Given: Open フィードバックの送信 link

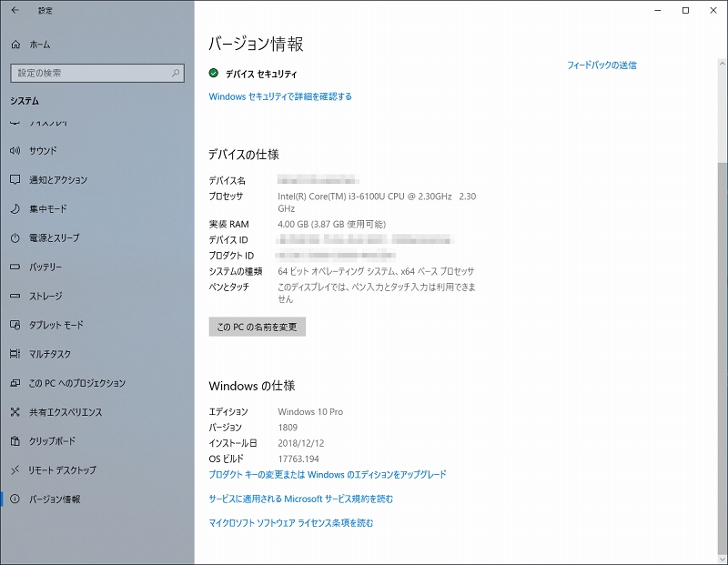Looking at the screenshot, I should click(x=602, y=65).
